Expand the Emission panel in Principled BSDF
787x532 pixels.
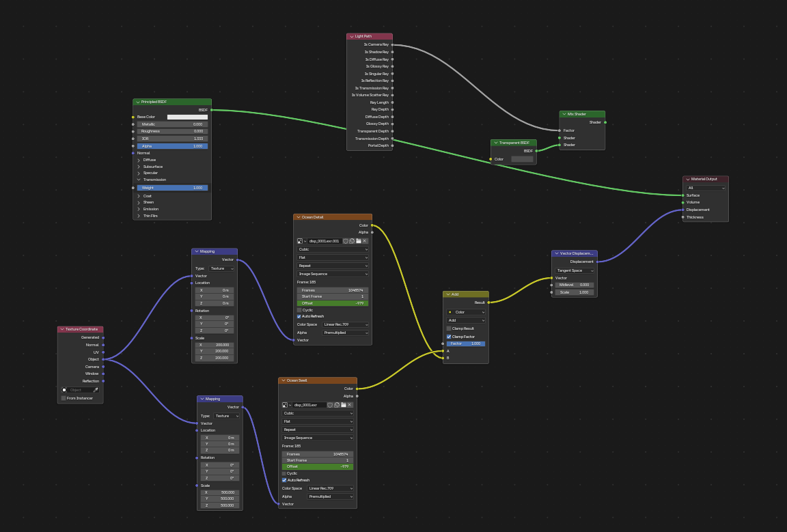tap(139, 209)
